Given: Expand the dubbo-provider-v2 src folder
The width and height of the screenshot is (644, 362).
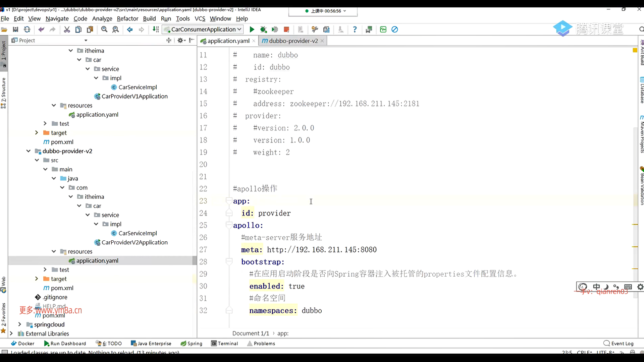Looking at the screenshot, I should 37,160.
